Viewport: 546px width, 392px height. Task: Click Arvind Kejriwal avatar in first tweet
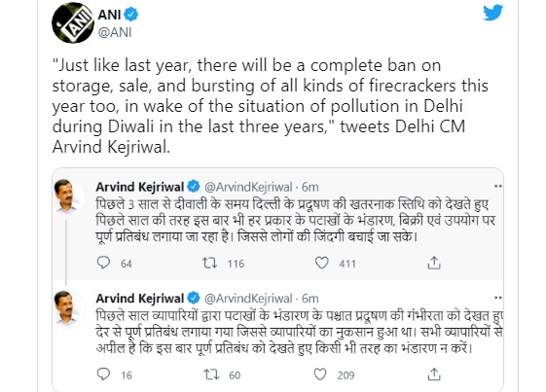[66, 196]
